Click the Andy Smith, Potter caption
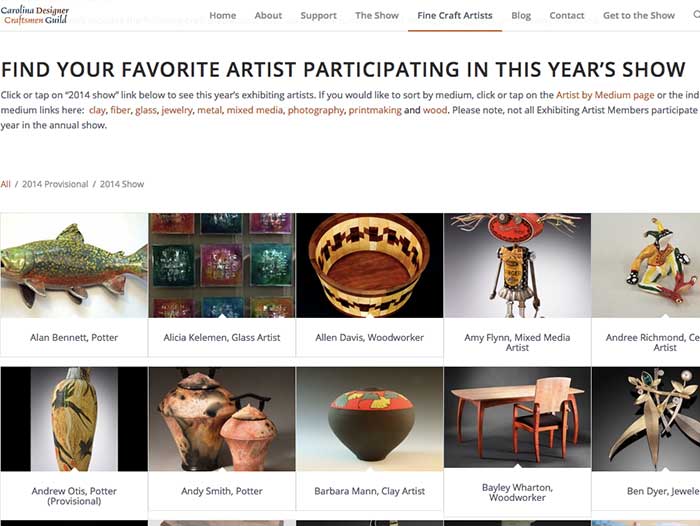700x526 pixels. [x=222, y=491]
